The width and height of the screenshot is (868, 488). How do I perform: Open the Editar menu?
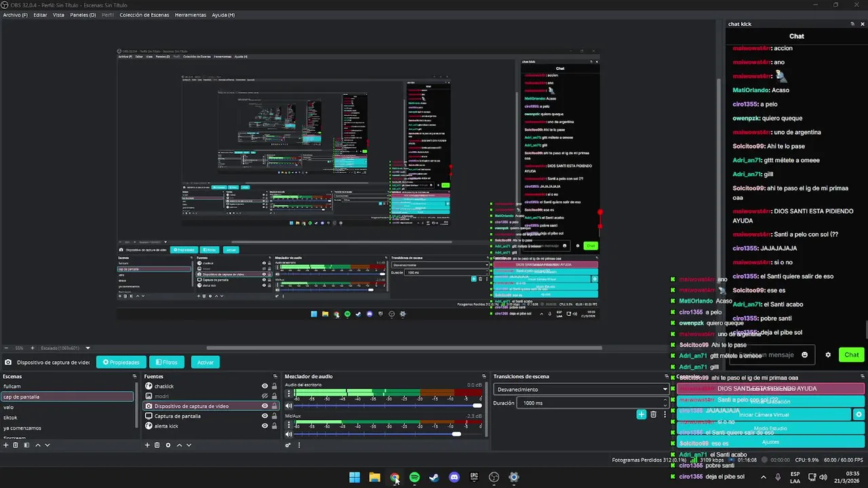[41, 15]
